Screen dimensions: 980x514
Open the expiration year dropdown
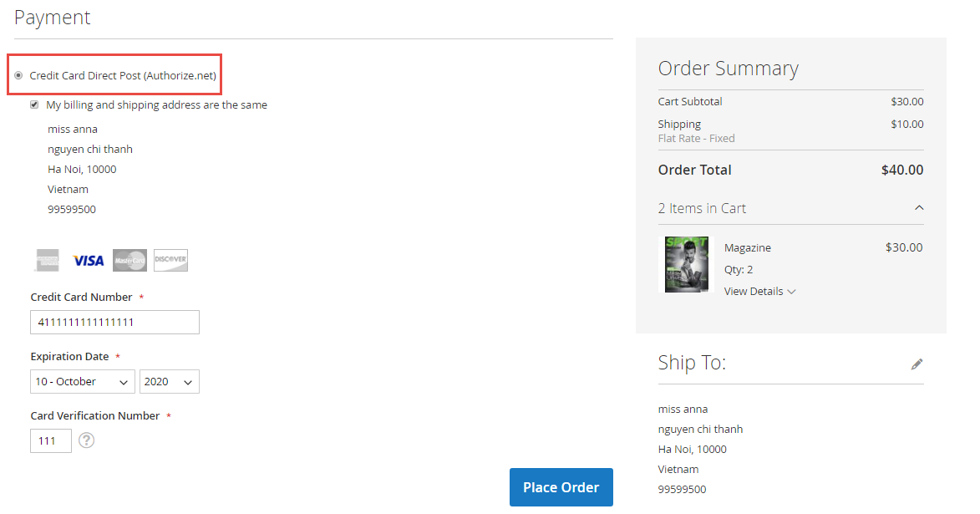(169, 381)
